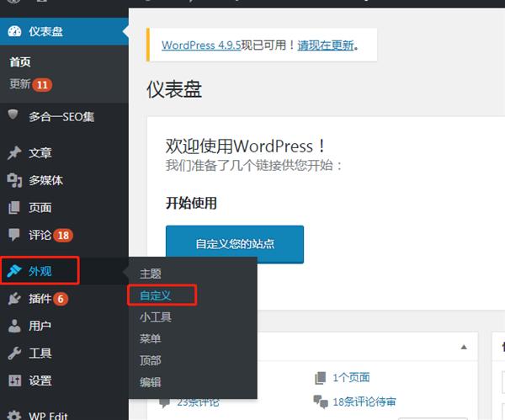Click the pushpin icon for 文章
The image size is (505, 420).
[x=14, y=153]
